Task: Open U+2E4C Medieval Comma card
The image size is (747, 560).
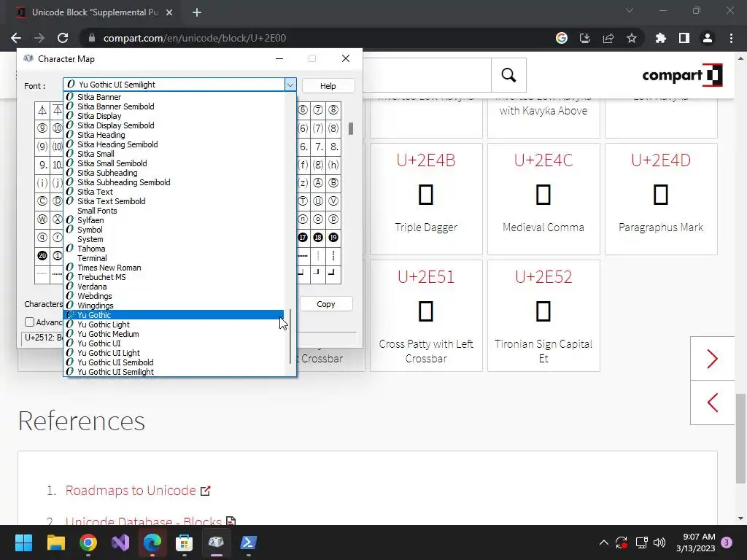Action: click(x=543, y=199)
